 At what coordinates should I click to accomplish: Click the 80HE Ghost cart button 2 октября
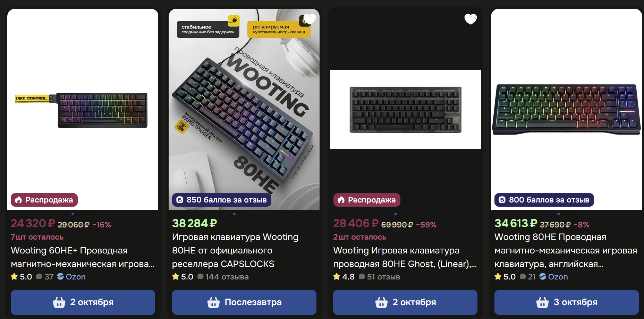405,302
